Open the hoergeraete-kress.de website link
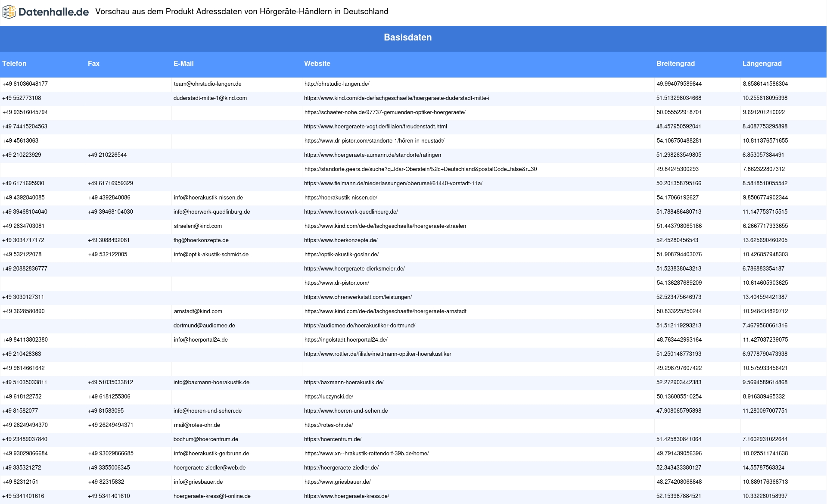 point(346,496)
